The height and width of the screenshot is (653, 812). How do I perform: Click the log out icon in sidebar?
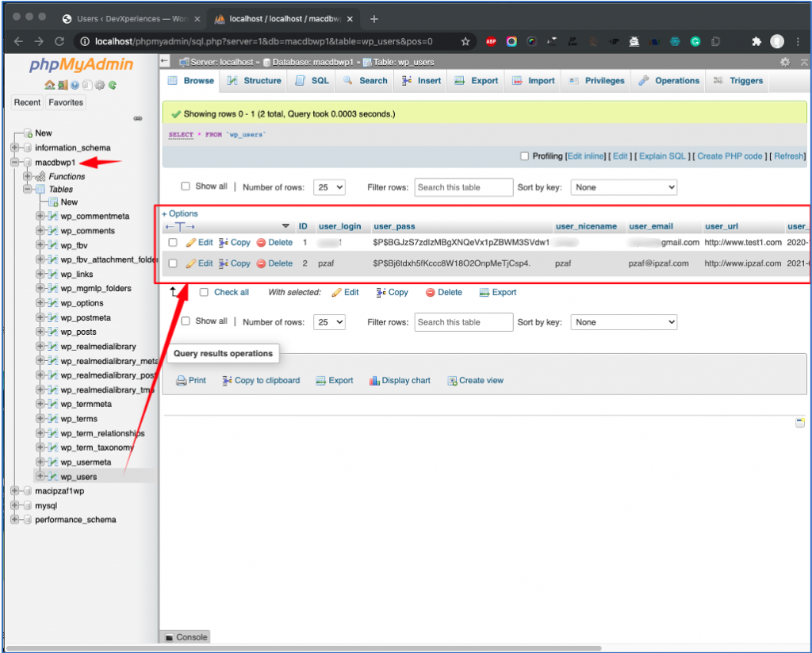coord(63,85)
